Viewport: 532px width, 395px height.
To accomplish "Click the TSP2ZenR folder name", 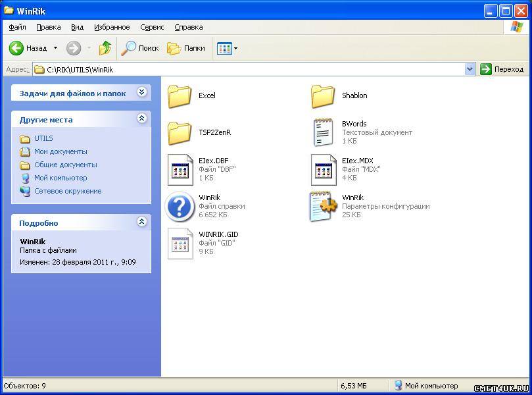I will pyautogui.click(x=215, y=132).
